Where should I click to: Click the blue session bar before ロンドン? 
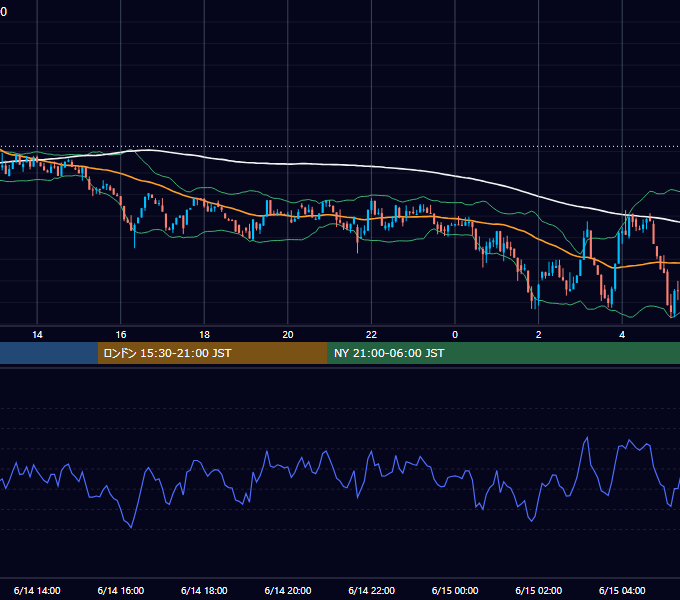tap(49, 353)
